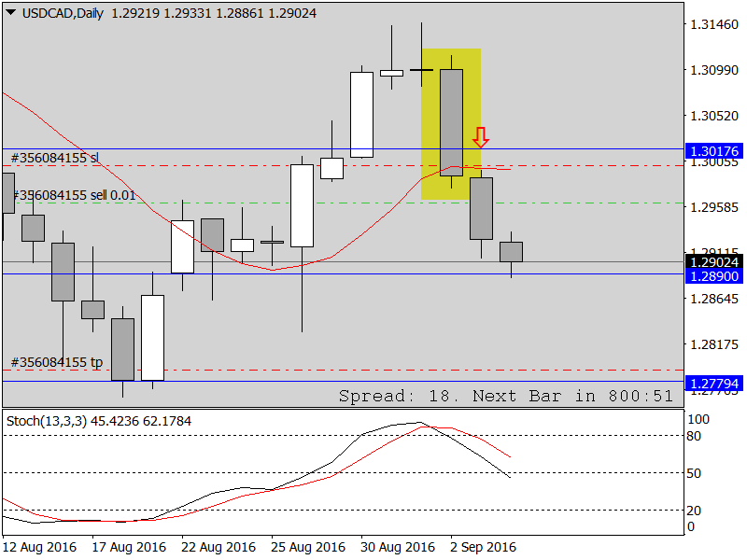Click the red down arrow sell marker
Screen dimensions: 747x560
coord(480,137)
